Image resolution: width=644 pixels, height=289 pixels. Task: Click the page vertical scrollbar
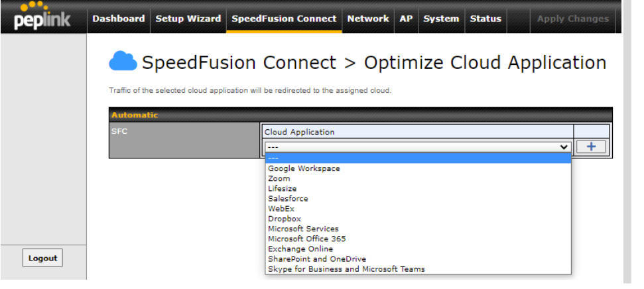tap(627, 142)
